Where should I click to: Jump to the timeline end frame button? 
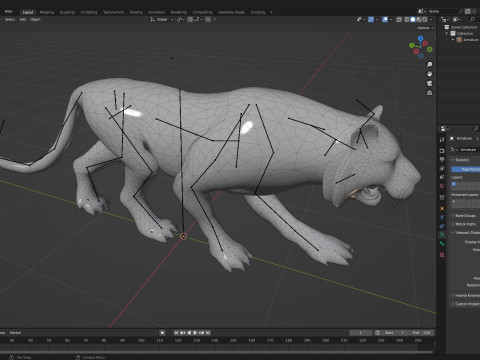tap(208, 333)
